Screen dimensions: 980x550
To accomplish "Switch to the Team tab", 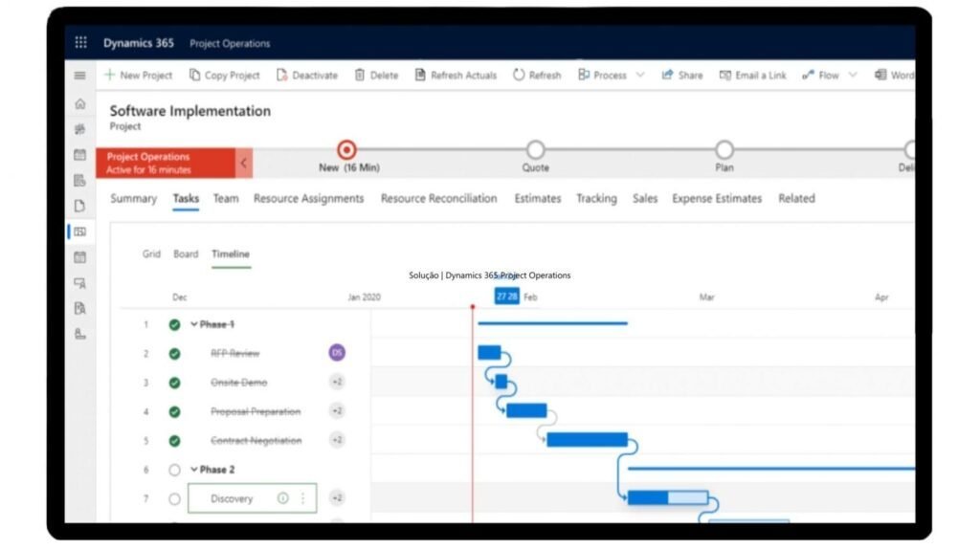I will point(226,199).
